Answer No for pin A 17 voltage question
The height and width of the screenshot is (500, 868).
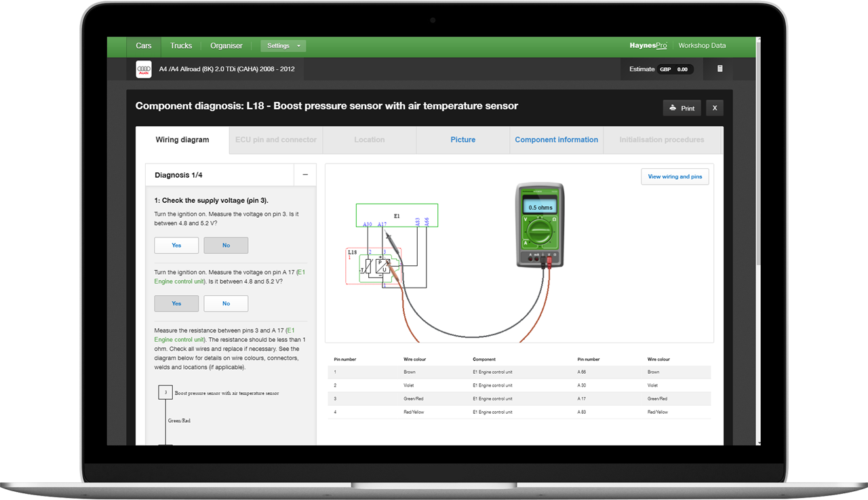point(226,303)
